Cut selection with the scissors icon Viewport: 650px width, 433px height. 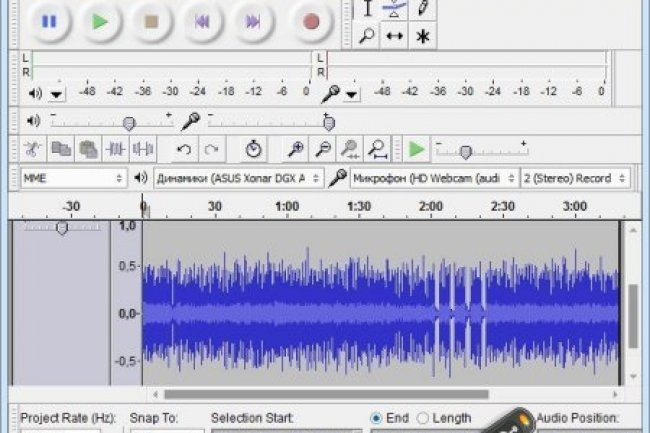[x=33, y=149]
